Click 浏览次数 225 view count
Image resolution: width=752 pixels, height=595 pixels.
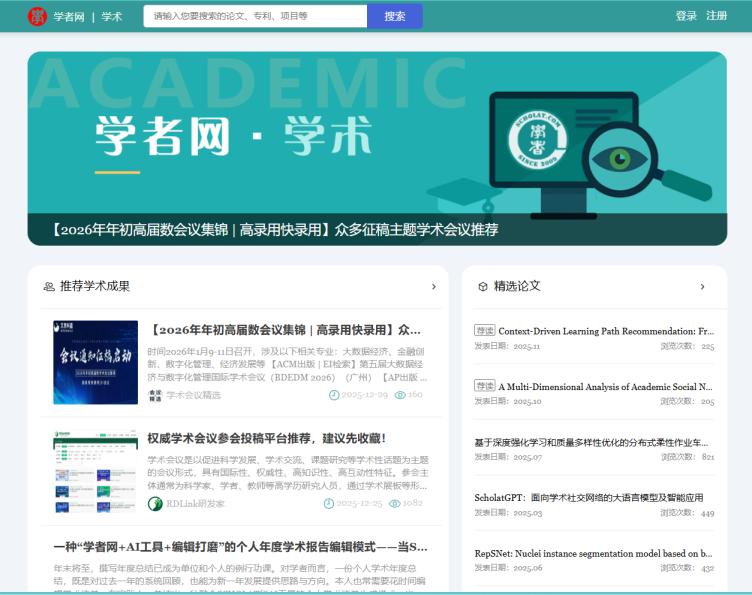pos(687,346)
